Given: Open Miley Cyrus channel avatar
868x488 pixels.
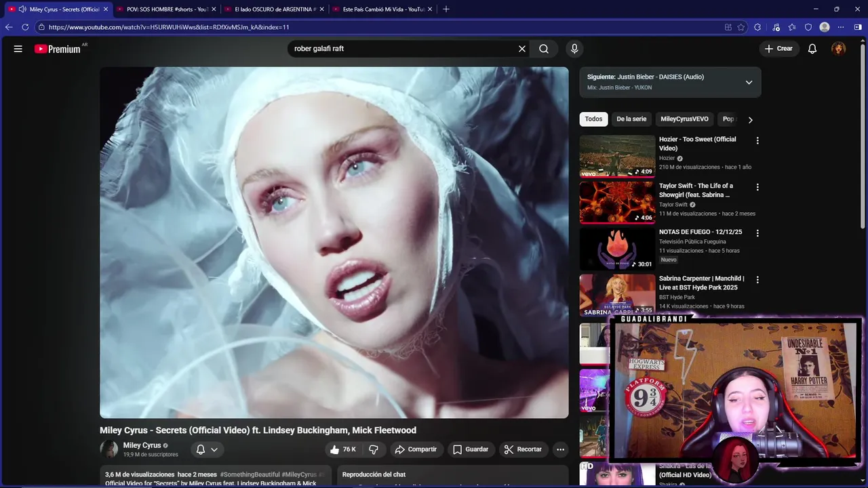Looking at the screenshot, I should pyautogui.click(x=109, y=449).
